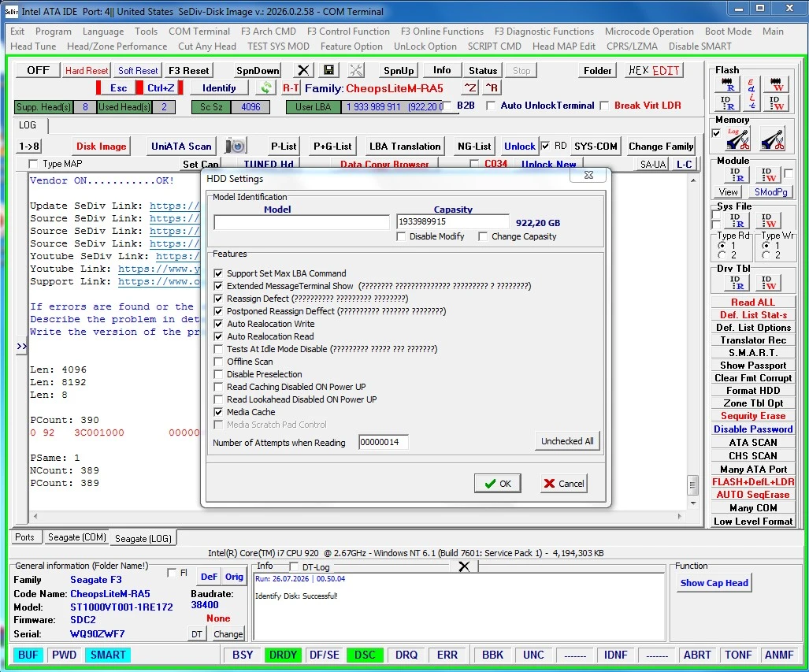The width and height of the screenshot is (809, 672).
Task: Click the X icon beside SpnDown
Action: point(303,70)
